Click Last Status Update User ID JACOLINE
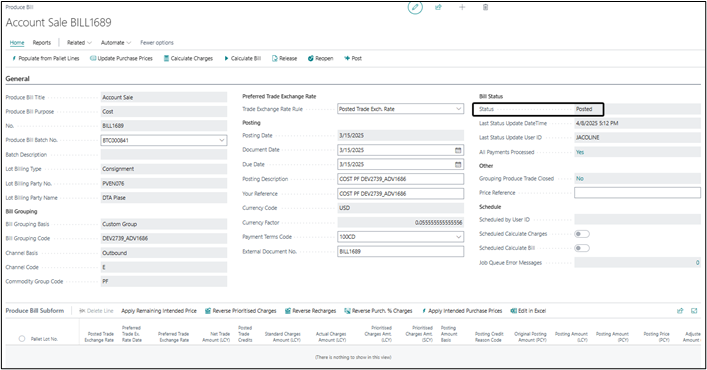 [x=588, y=137]
